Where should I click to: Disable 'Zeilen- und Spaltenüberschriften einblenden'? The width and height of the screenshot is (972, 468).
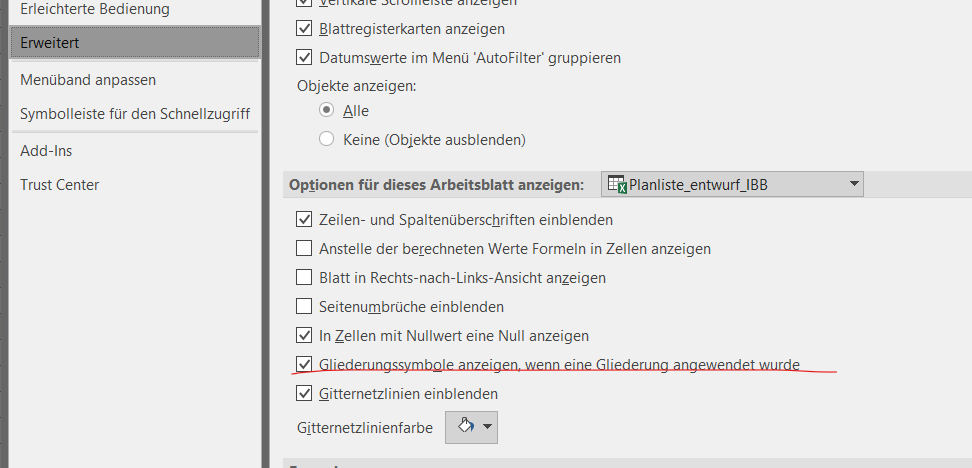tap(305, 219)
